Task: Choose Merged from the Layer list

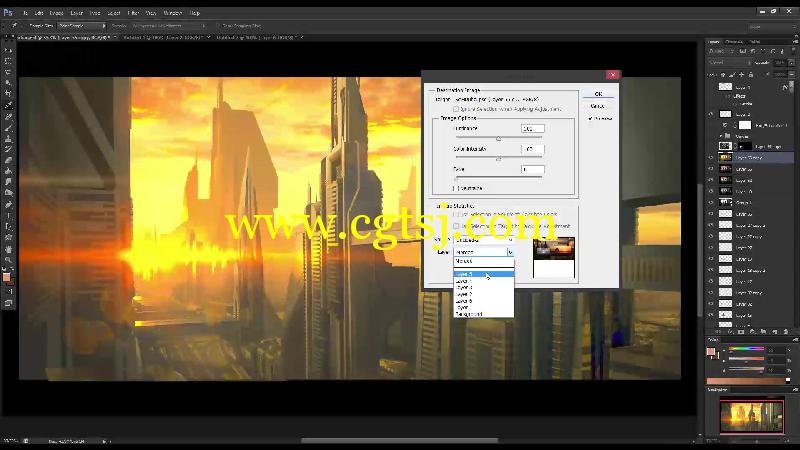Action: (484, 261)
